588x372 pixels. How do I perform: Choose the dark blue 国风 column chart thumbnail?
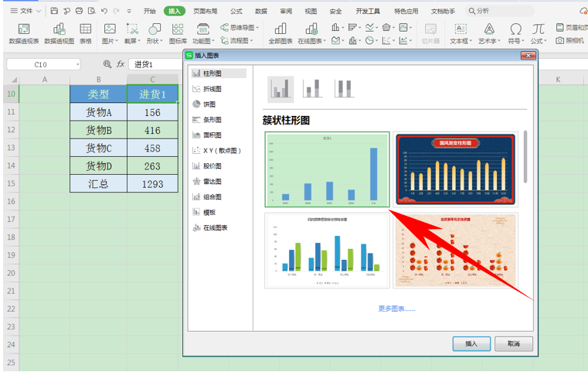pyautogui.click(x=455, y=169)
